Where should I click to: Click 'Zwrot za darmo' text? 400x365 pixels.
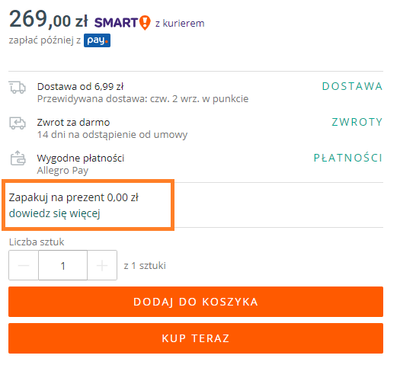pyautogui.click(x=73, y=122)
